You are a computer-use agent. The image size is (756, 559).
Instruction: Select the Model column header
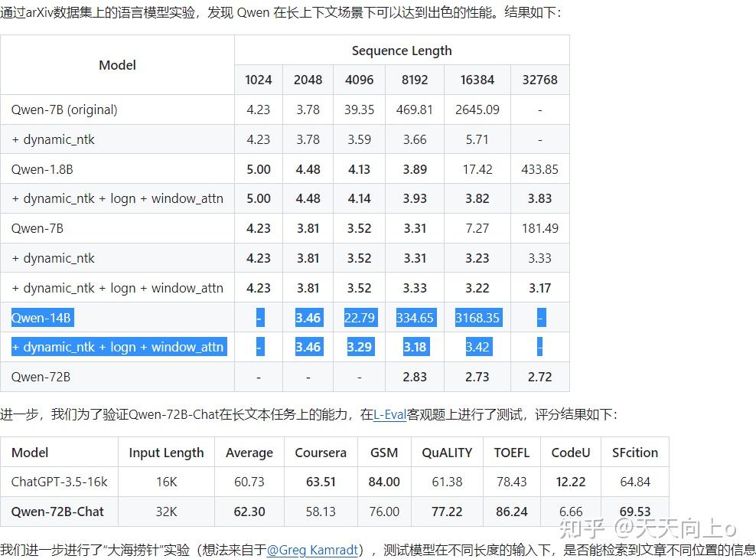[x=117, y=65]
